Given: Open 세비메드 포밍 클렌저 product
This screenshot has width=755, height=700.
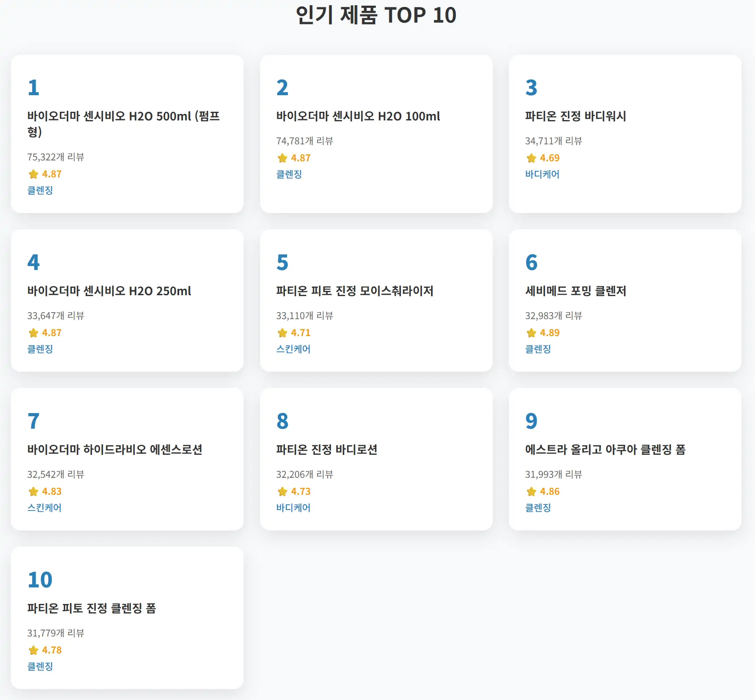Looking at the screenshot, I should 575,291.
